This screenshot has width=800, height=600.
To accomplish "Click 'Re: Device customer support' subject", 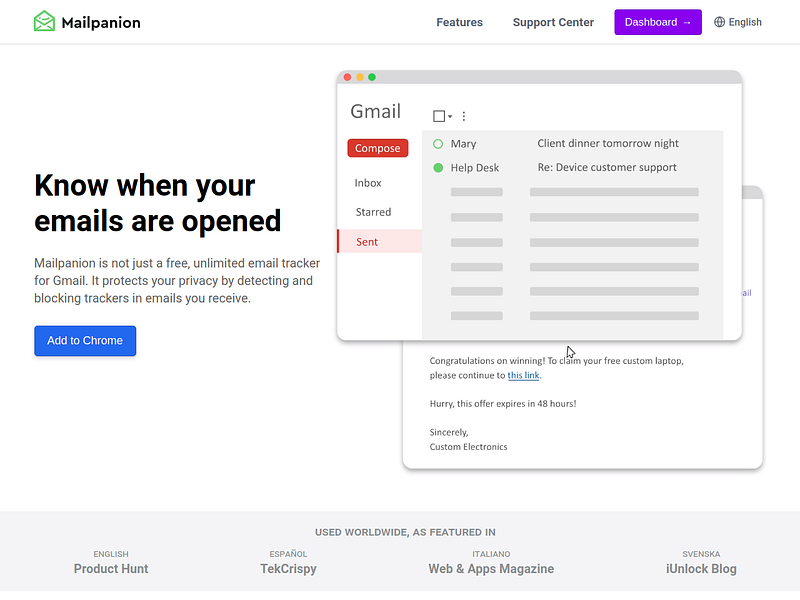I will (x=607, y=167).
